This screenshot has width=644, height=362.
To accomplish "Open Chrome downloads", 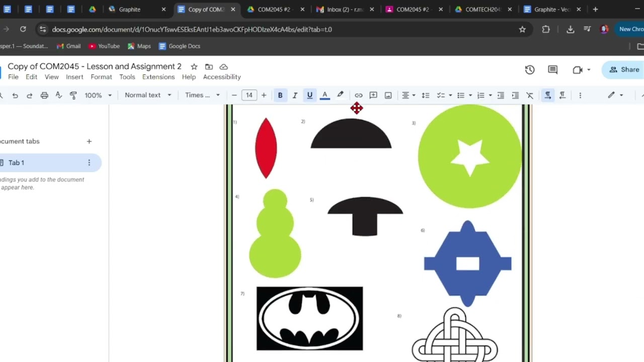I will coord(570,29).
